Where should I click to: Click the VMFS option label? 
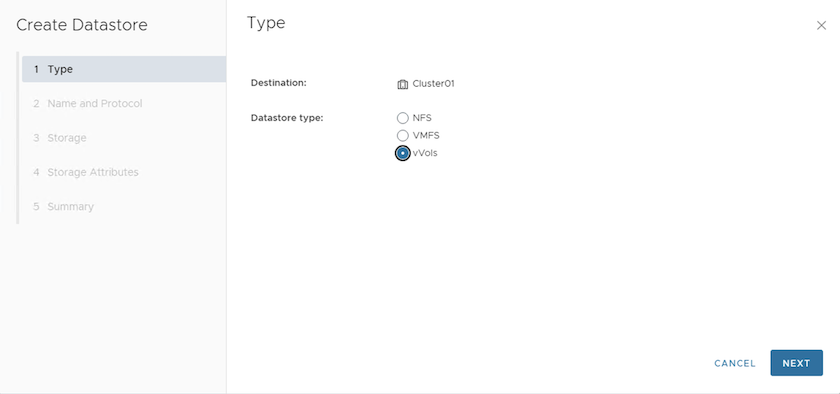tap(426, 136)
